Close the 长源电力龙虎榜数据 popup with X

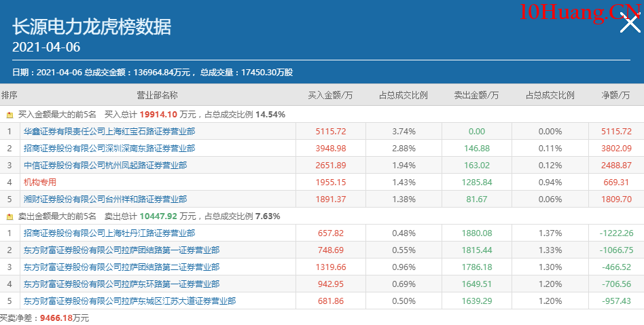pos(630,24)
